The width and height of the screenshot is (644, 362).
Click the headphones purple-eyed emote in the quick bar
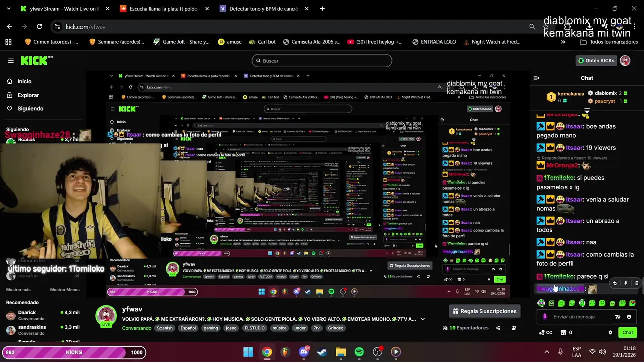[x=541, y=303]
